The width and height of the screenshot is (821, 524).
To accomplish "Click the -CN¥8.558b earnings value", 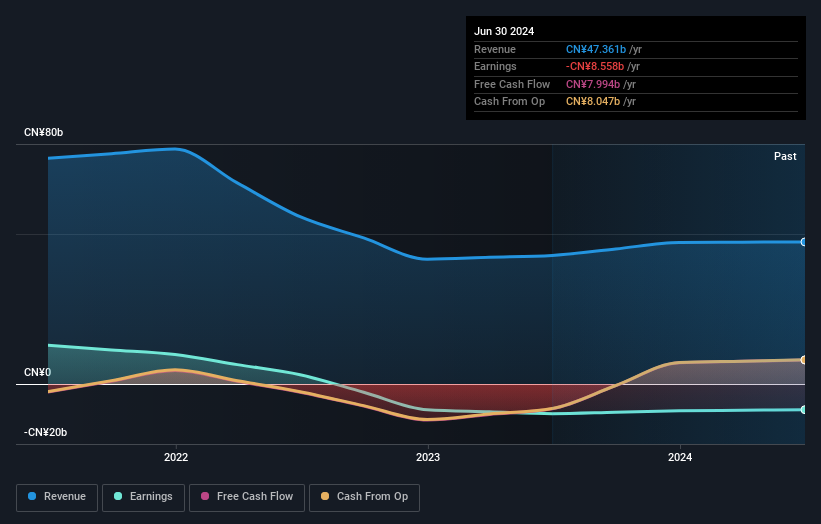I will [595, 66].
